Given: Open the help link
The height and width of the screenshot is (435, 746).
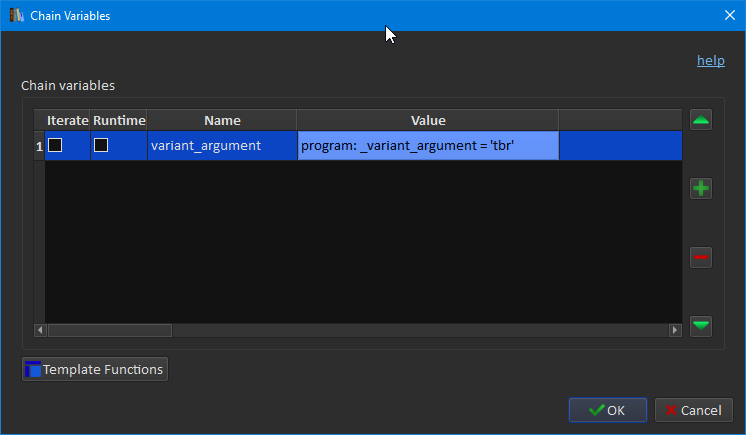Looking at the screenshot, I should (x=711, y=61).
